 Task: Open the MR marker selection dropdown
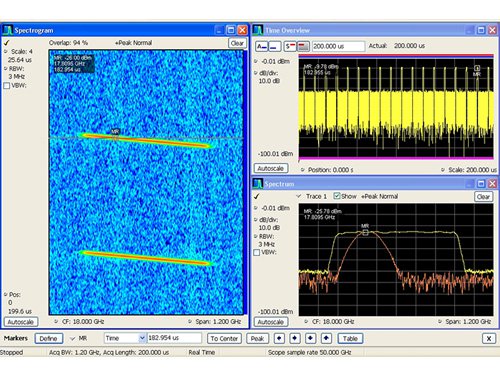click(72, 338)
